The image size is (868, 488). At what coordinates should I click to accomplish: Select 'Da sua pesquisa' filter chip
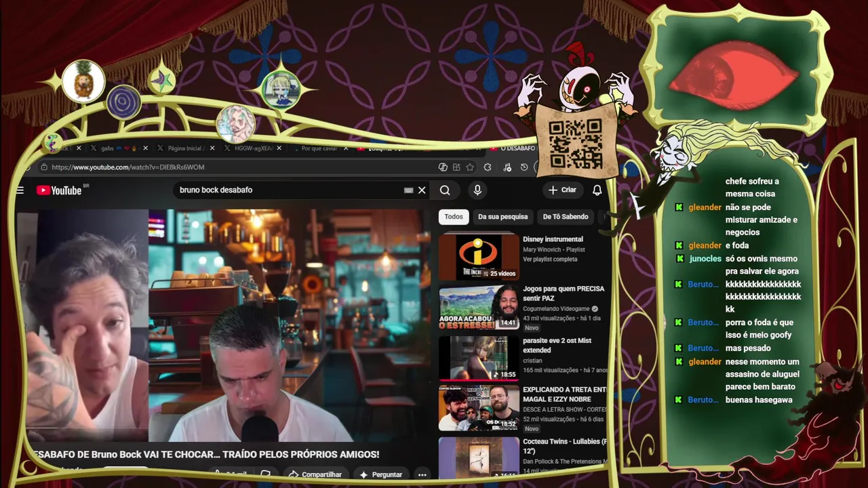[502, 217]
